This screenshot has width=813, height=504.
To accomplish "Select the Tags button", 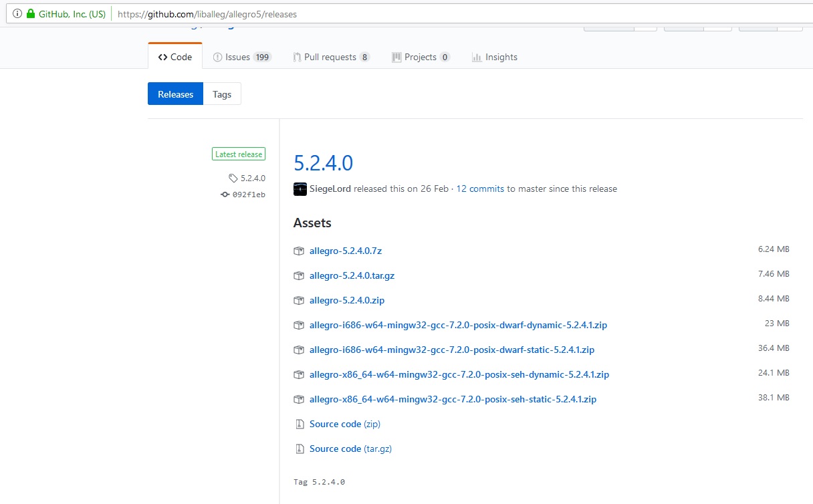I will (x=222, y=94).
